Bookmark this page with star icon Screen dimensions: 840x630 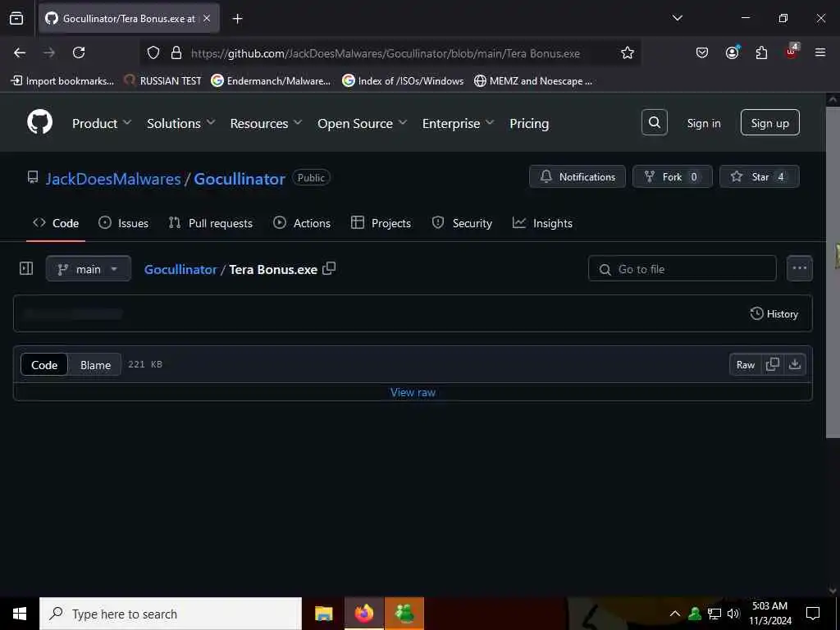[x=628, y=52]
